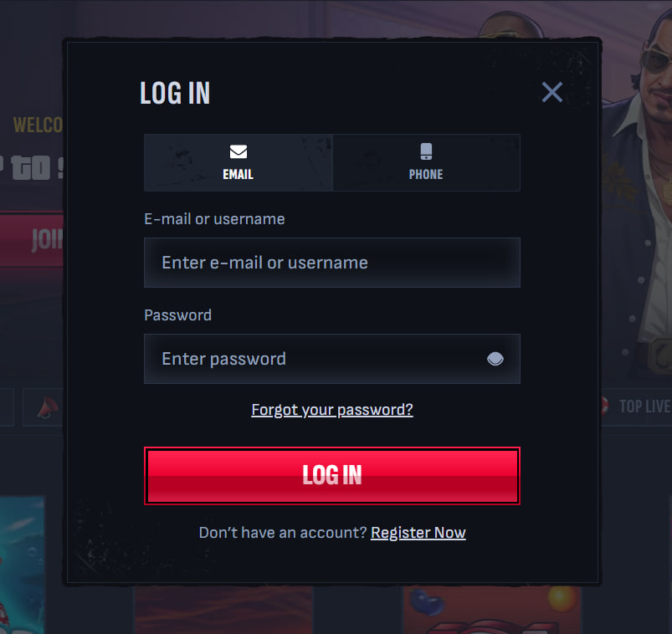Reveal password using the eye icon
The width and height of the screenshot is (672, 634).
point(495,359)
